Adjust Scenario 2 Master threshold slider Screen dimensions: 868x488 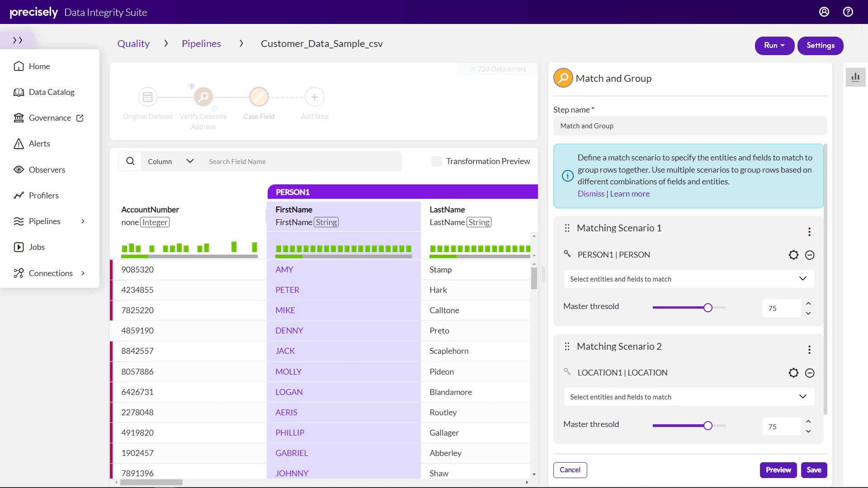(x=708, y=426)
